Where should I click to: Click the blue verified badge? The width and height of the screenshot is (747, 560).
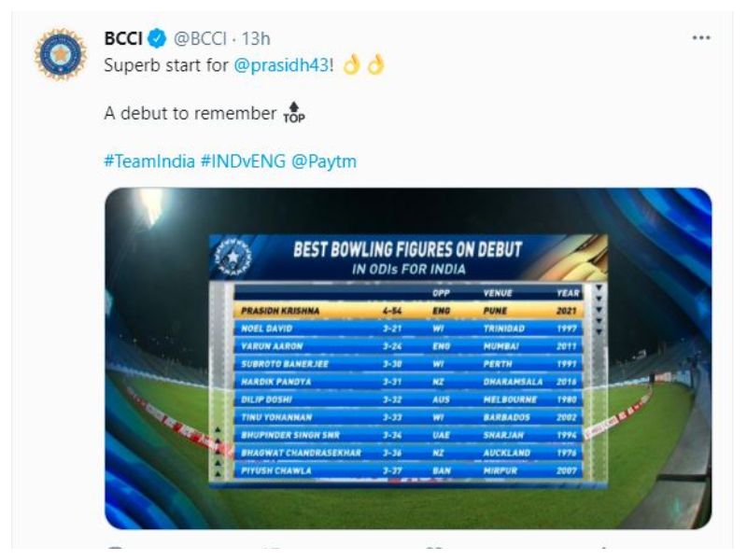(x=157, y=38)
